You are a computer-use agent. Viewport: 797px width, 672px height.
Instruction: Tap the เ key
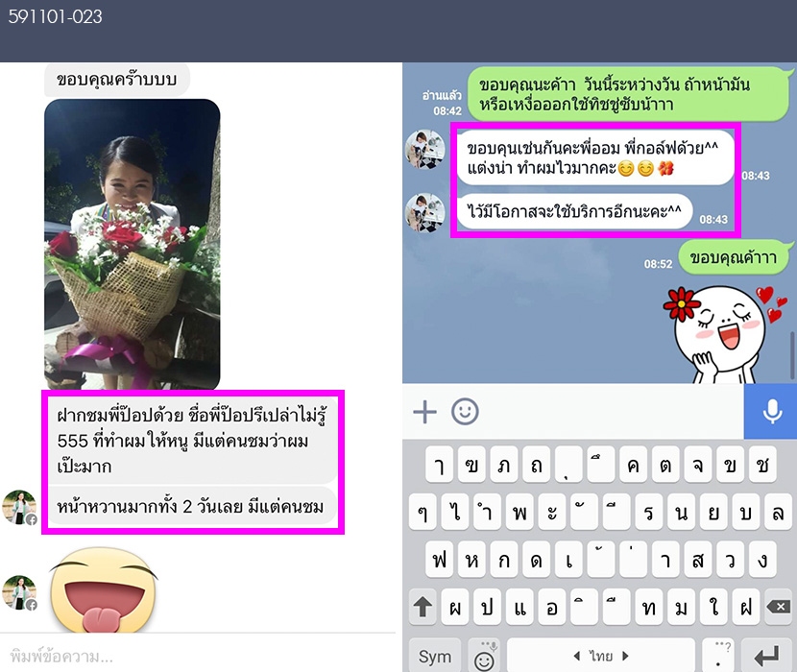[568, 559]
